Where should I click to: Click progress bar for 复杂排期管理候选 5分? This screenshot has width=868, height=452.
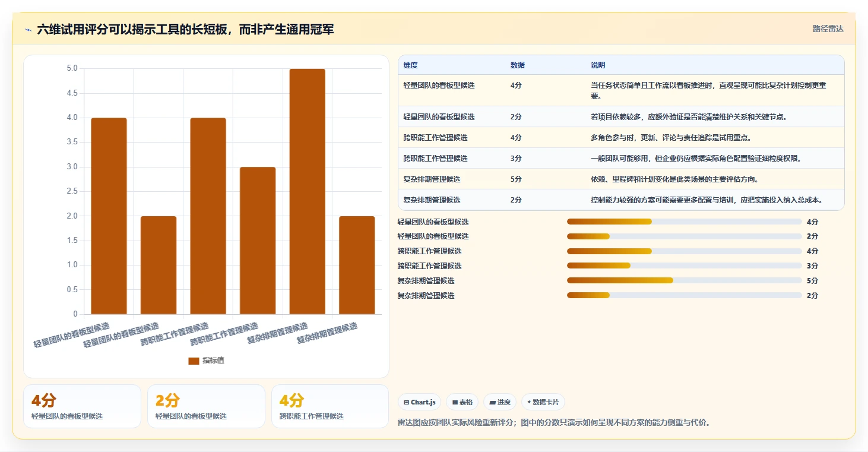[684, 280]
